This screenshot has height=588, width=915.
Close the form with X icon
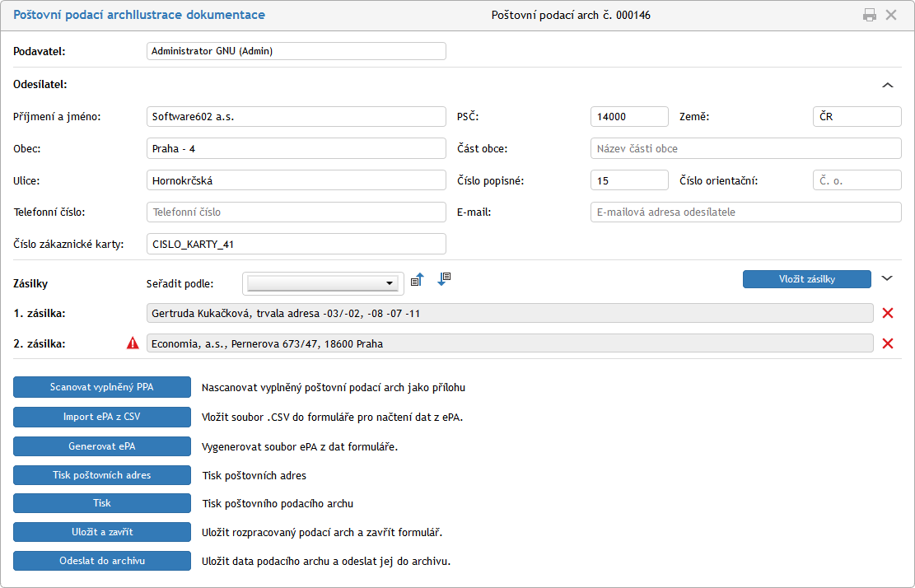pos(891,15)
